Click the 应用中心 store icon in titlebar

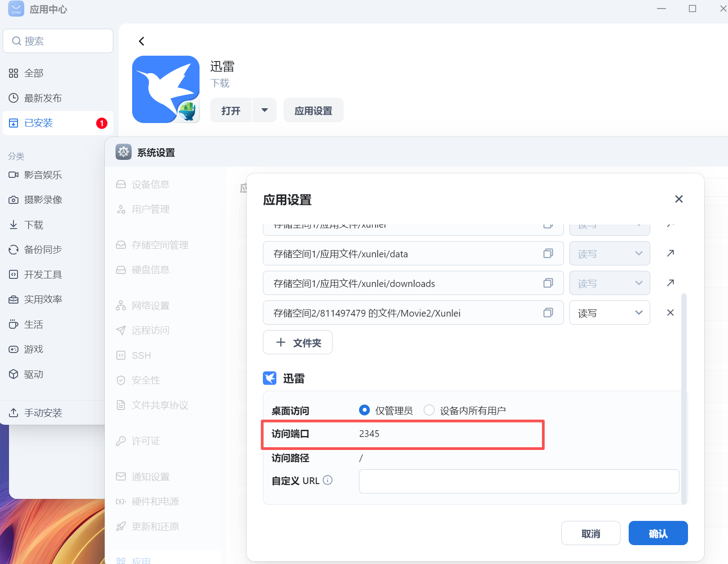click(x=16, y=9)
